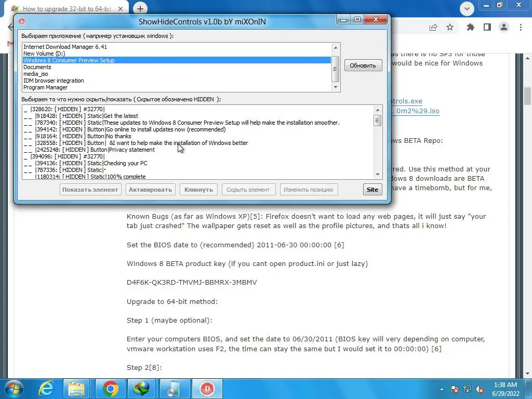Select the 'Checking your PC' static row

coord(198,163)
